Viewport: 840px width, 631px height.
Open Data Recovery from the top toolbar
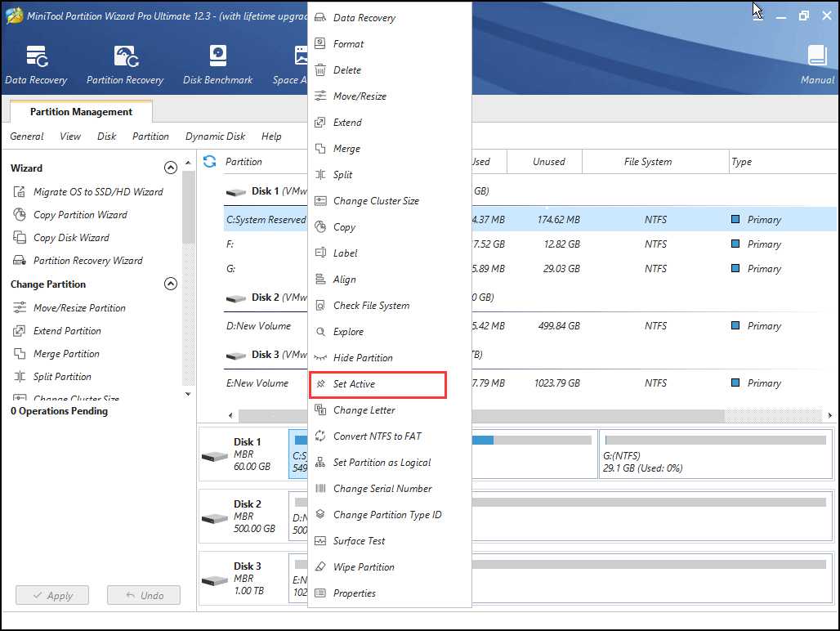[x=37, y=65]
